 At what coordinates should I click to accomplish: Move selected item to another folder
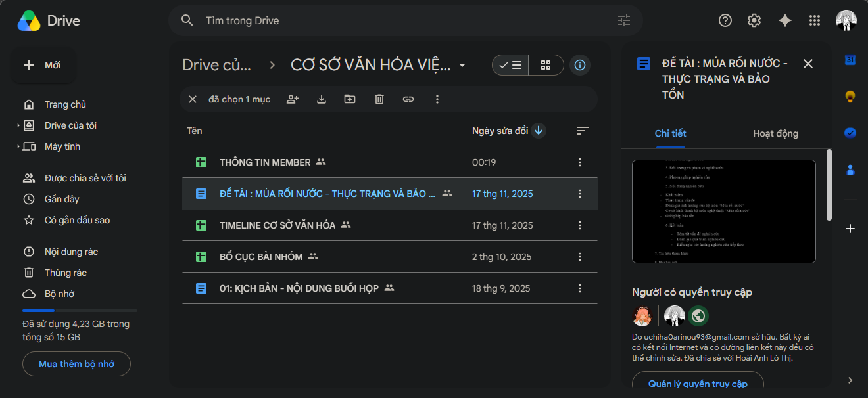pyautogui.click(x=350, y=99)
